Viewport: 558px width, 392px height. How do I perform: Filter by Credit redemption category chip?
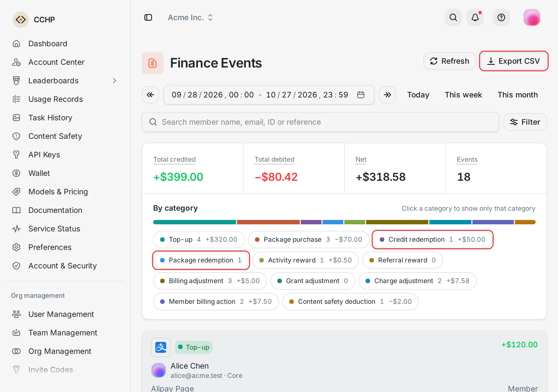432,240
